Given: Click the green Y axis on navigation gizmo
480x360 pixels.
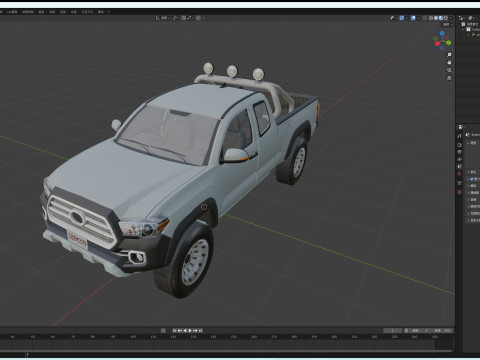Looking at the screenshot, I should click(x=449, y=43).
